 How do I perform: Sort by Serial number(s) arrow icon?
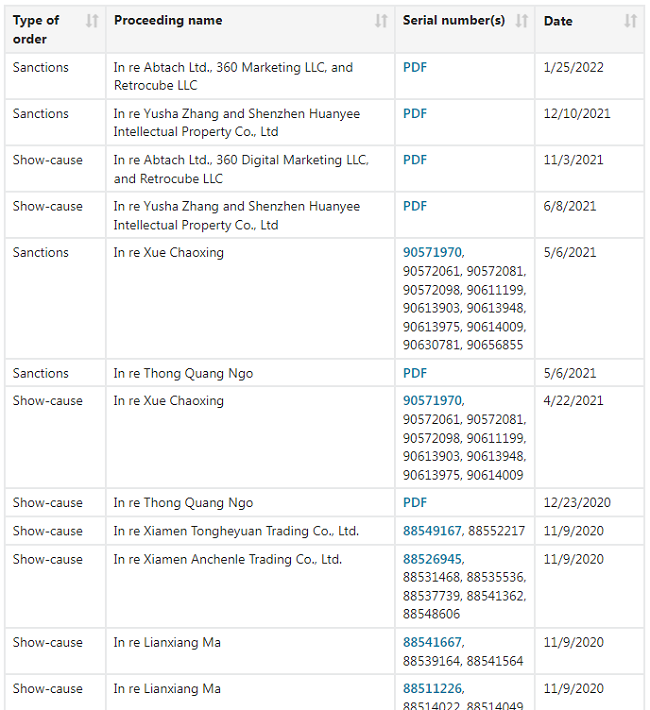[522, 21]
